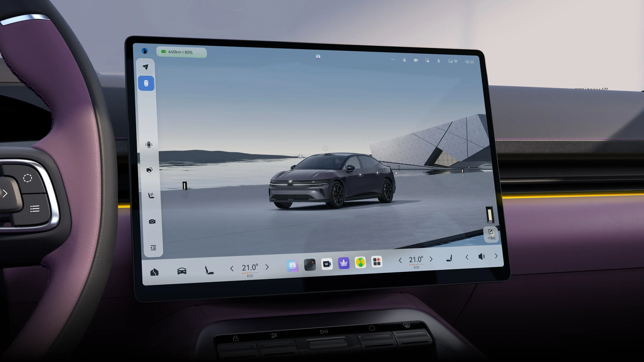Viewport: 644px width, 362px height.
Task: Tap the ECO label under passenger temperature
Action: [416, 267]
